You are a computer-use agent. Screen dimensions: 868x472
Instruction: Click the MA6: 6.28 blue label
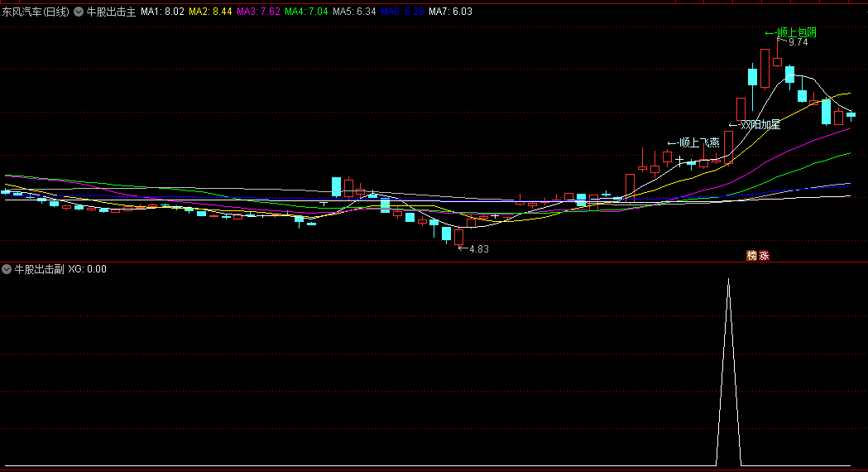click(x=402, y=12)
